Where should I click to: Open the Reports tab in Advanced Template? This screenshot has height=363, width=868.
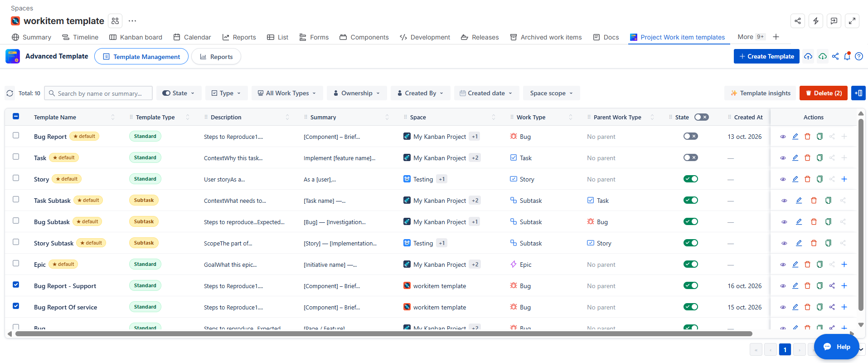coord(216,57)
